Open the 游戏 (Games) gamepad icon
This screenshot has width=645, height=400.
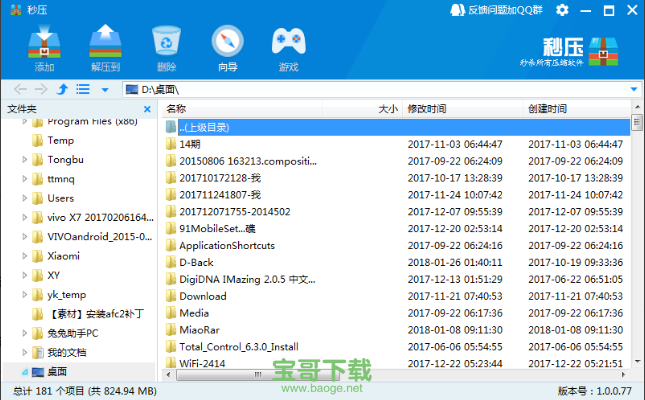click(288, 48)
